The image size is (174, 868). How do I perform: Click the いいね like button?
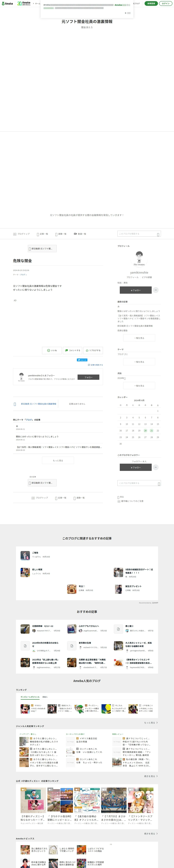(52, 350)
